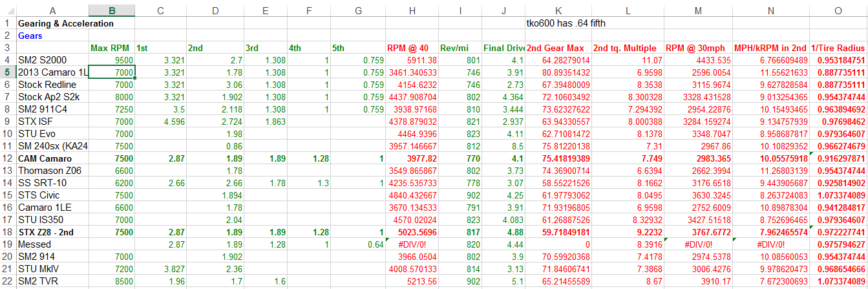Select the 'STU IS350' cell

pyautogui.click(x=52, y=220)
